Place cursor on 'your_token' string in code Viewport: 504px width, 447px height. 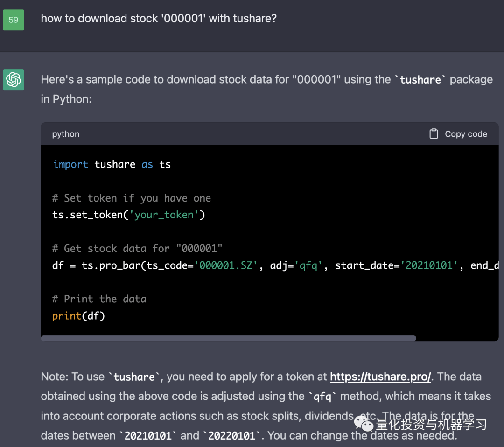164,215
